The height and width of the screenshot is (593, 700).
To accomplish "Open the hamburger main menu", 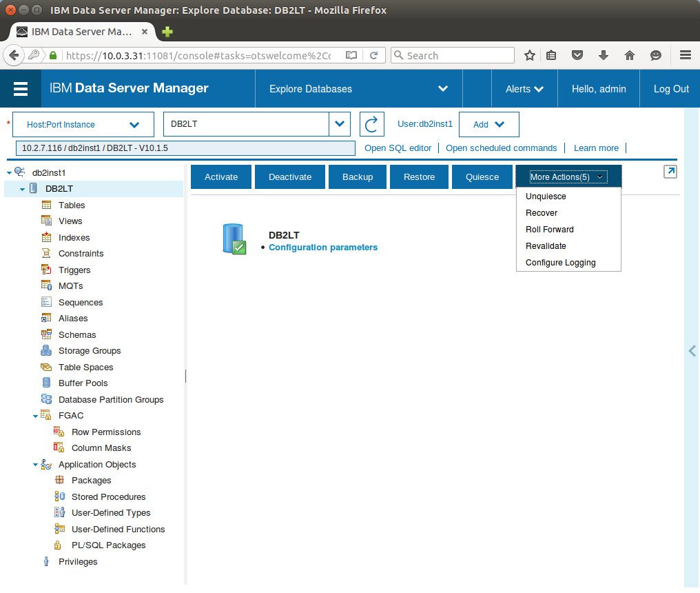I will [x=21, y=88].
